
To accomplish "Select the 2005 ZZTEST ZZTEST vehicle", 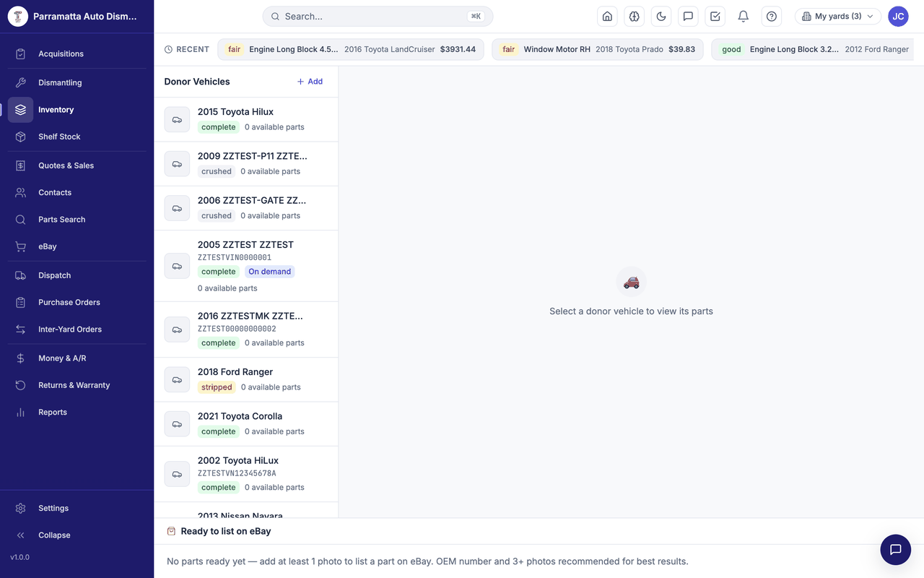I will coord(246,266).
